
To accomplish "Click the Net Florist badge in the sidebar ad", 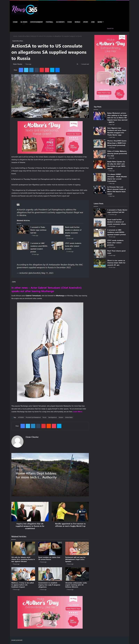I will click(120, 94).
